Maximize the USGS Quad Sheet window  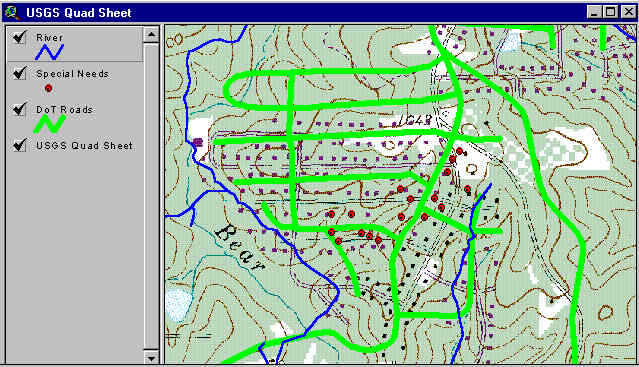pos(610,12)
